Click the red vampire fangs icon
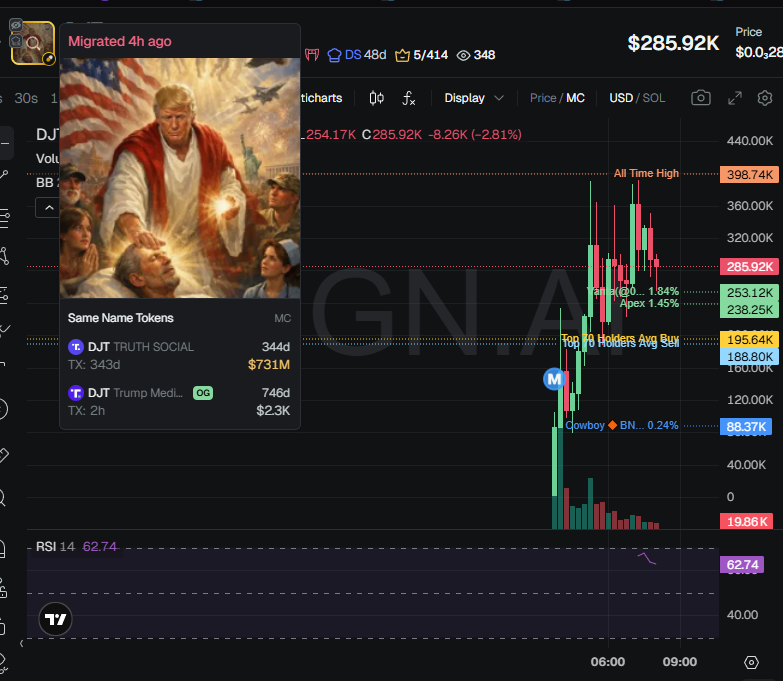 point(312,55)
